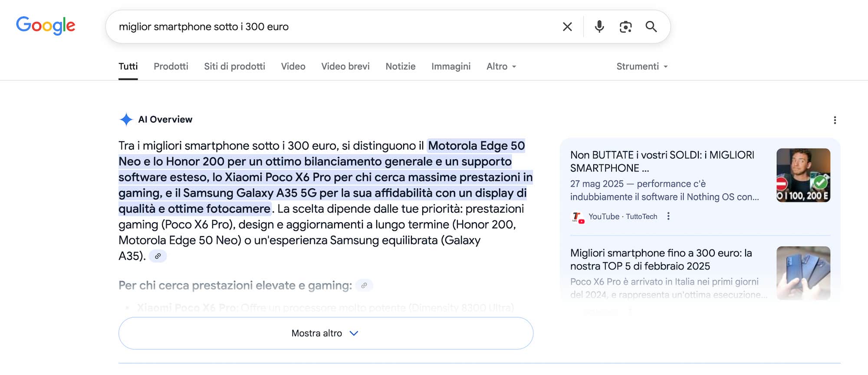Open AI Overview three-dot options menu

(x=835, y=120)
